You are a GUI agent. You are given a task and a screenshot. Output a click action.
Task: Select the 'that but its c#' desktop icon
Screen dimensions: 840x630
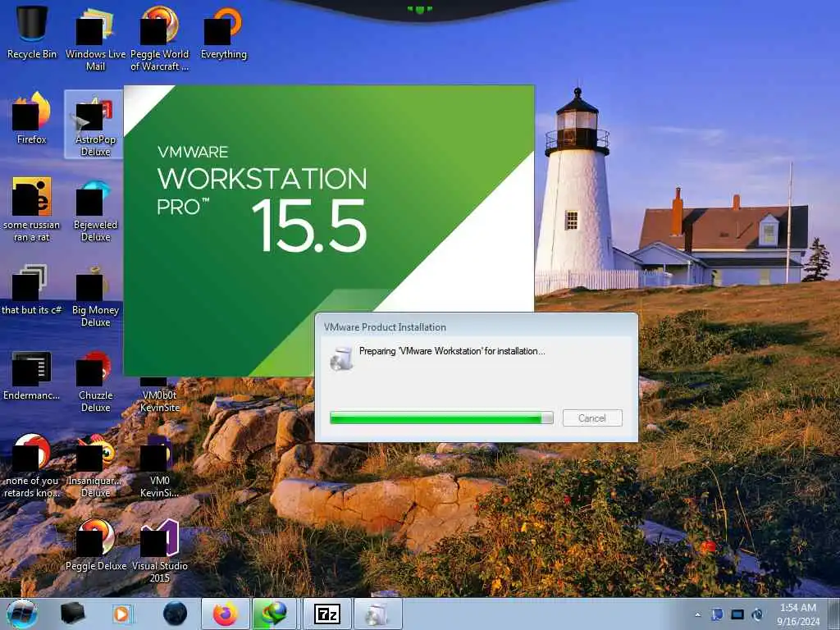(32, 289)
